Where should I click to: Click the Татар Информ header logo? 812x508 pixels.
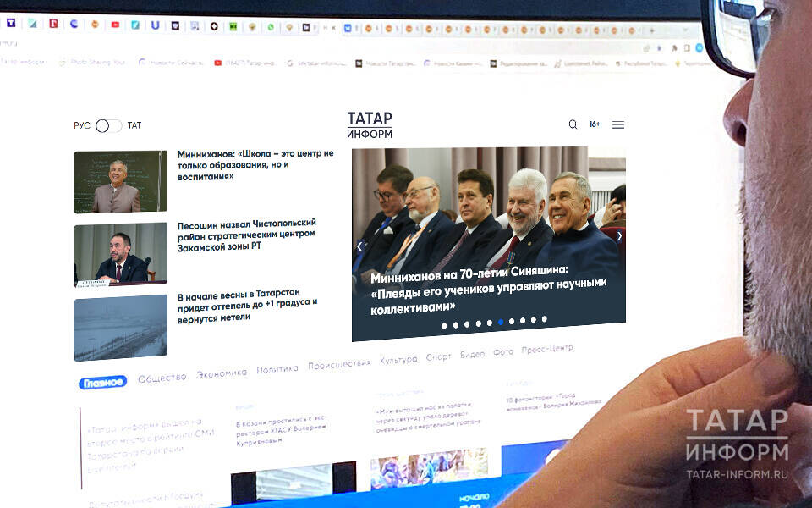coord(370,125)
